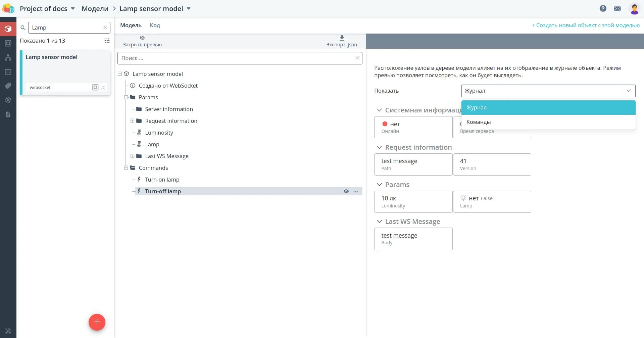The image size is (644, 338).
Task: Expand the Request information tree folder
Action: click(x=133, y=121)
